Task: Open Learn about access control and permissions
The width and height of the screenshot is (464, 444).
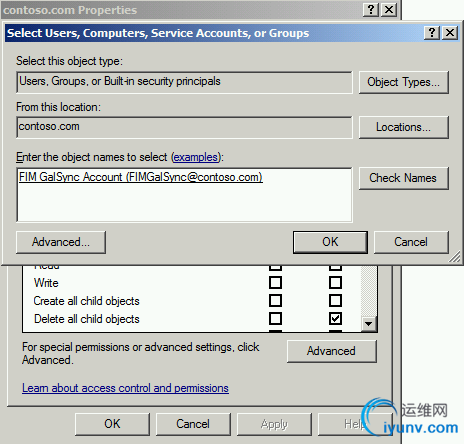Action: point(125,388)
